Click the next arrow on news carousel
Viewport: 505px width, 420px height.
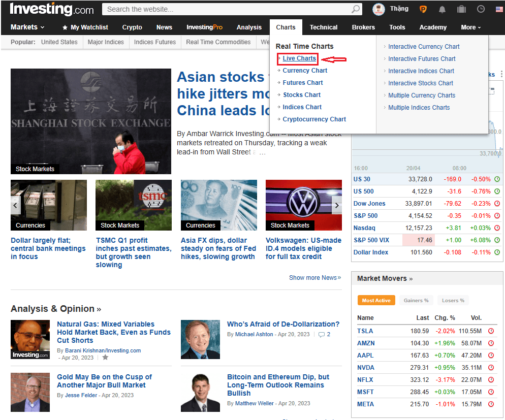(337, 205)
